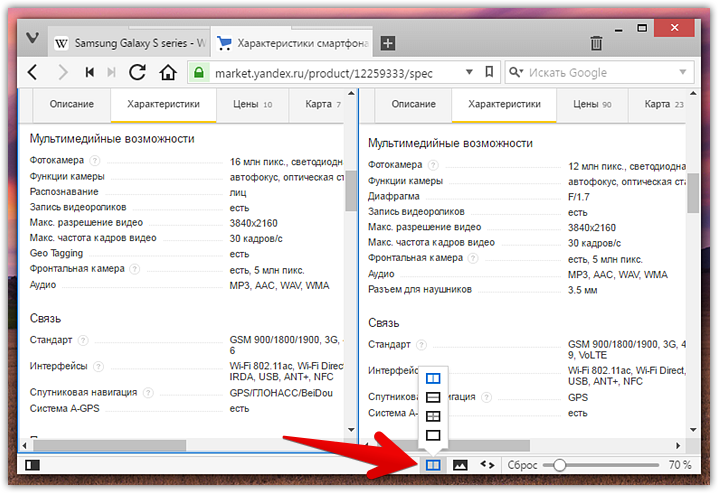Toggle images loading button
Image resolution: width=718 pixels, height=493 pixels.
click(460, 465)
